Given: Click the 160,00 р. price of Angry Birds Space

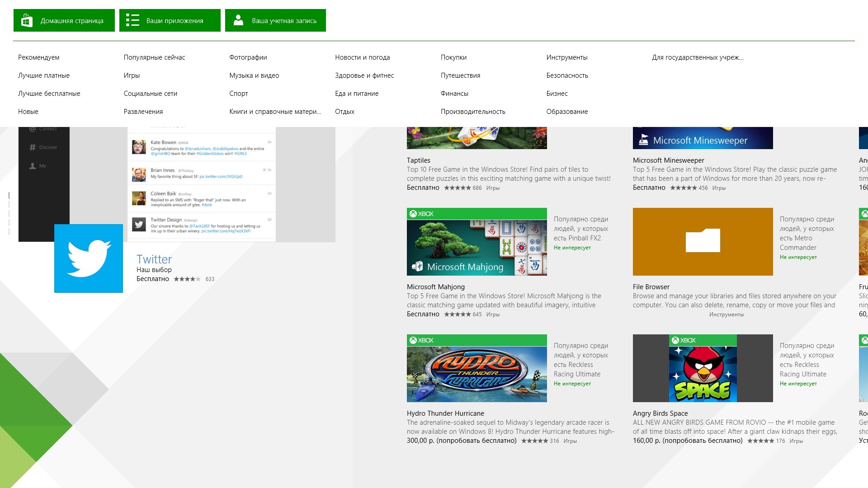Looking at the screenshot, I should point(646,441).
